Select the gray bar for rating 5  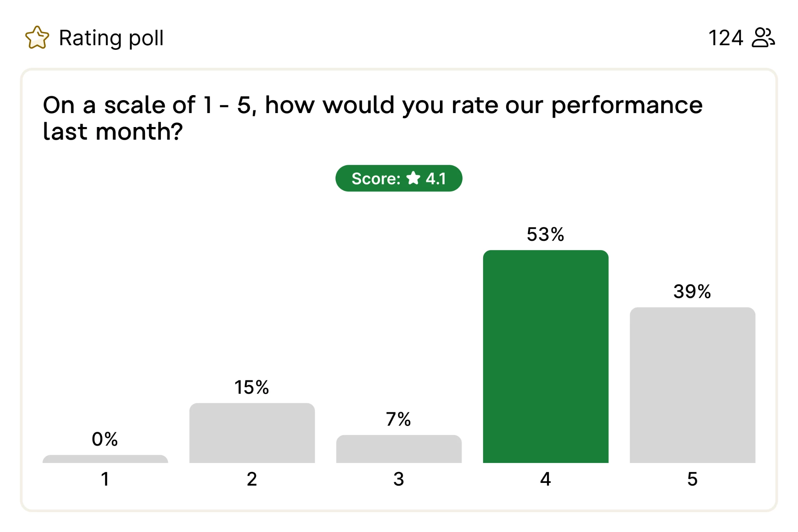point(692,385)
